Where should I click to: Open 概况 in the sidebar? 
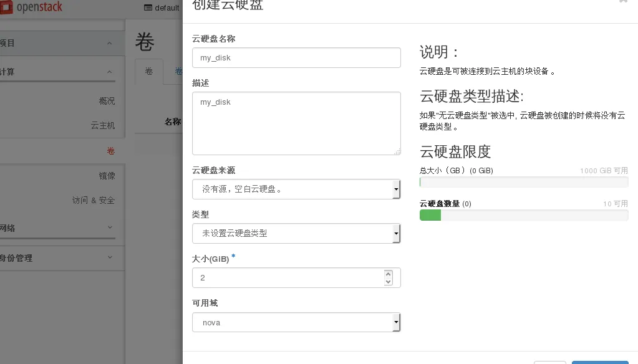[107, 101]
